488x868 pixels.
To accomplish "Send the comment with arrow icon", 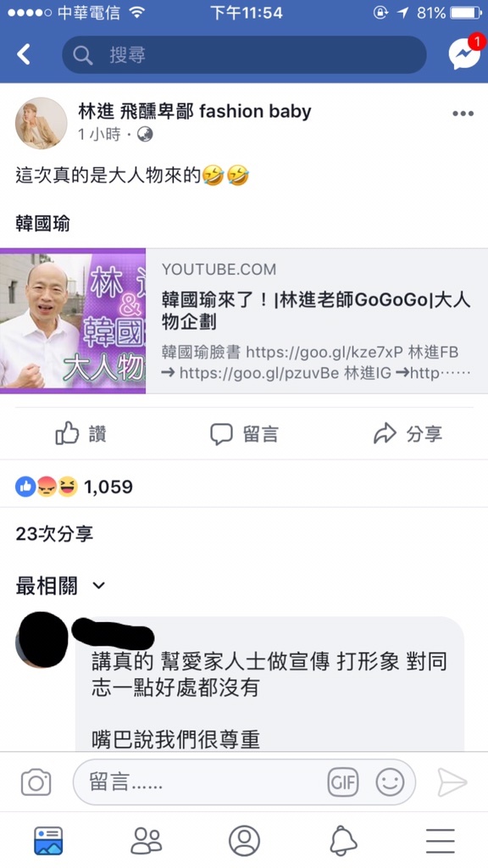I will point(452,782).
